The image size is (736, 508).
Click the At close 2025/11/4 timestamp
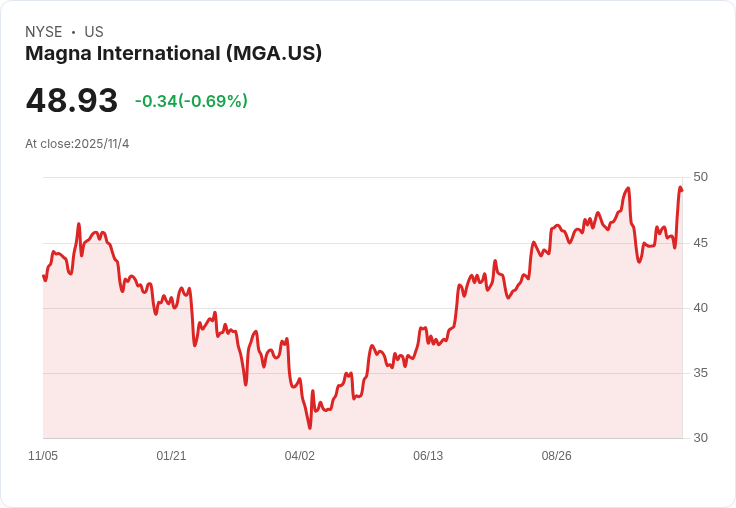77,144
